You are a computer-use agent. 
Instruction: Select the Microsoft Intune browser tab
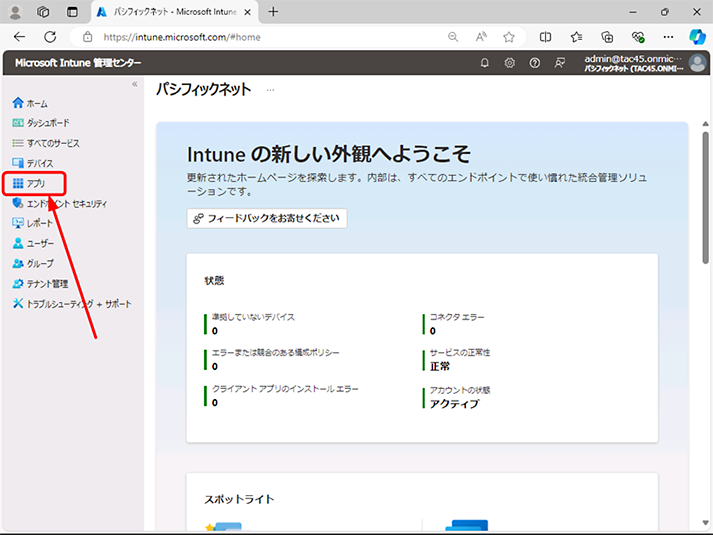click(175, 12)
